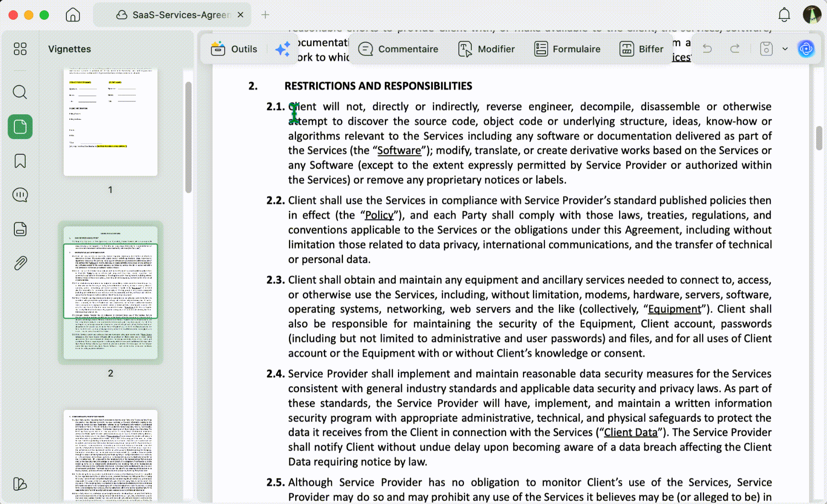Viewport: 827px width, 504px height.
Task: Open the attachments paperclip icon
Action: [20, 263]
